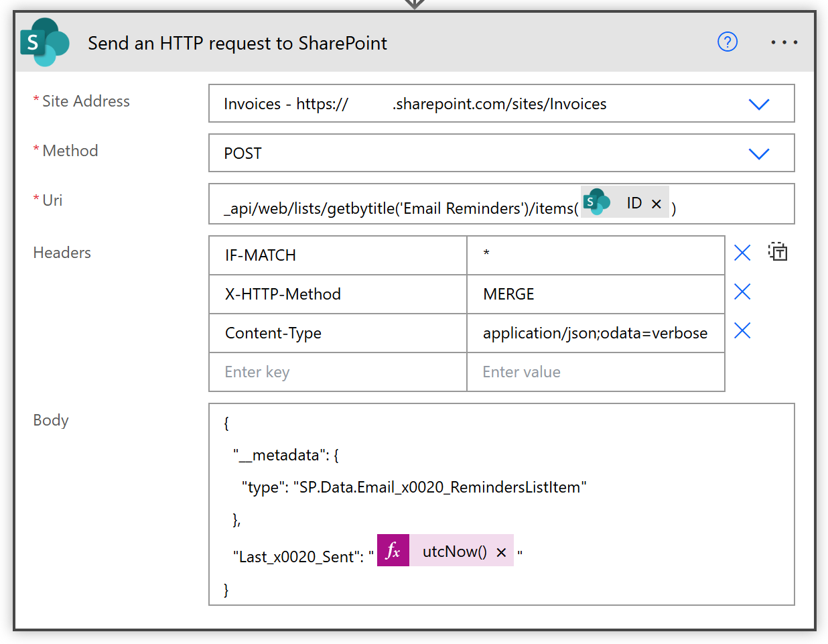This screenshot has width=828, height=644.
Task: Expand the Site Address dropdown
Action: (758, 104)
